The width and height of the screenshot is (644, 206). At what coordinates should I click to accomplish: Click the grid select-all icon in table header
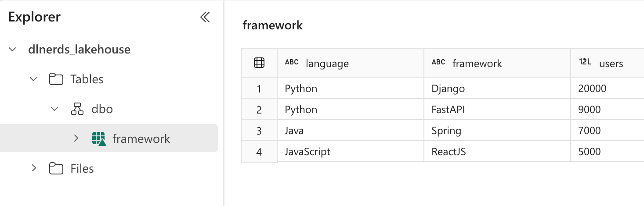point(259,63)
